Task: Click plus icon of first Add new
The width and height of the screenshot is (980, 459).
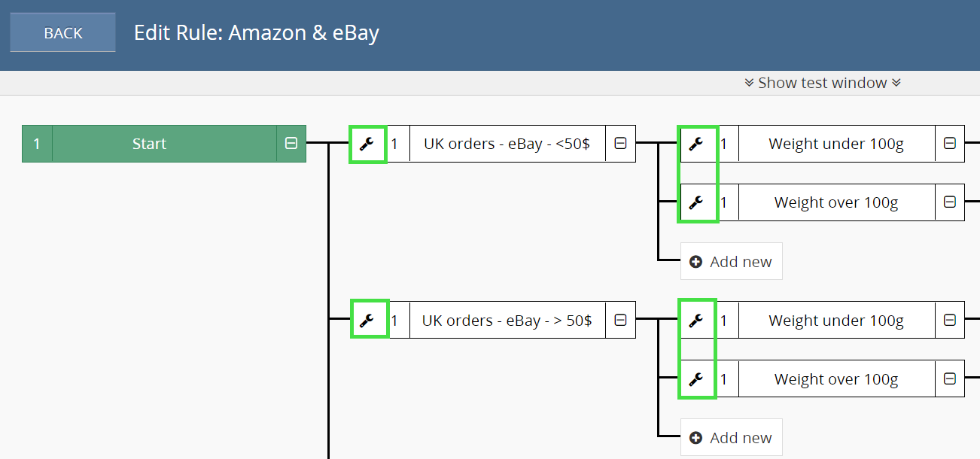Action: 696,262
